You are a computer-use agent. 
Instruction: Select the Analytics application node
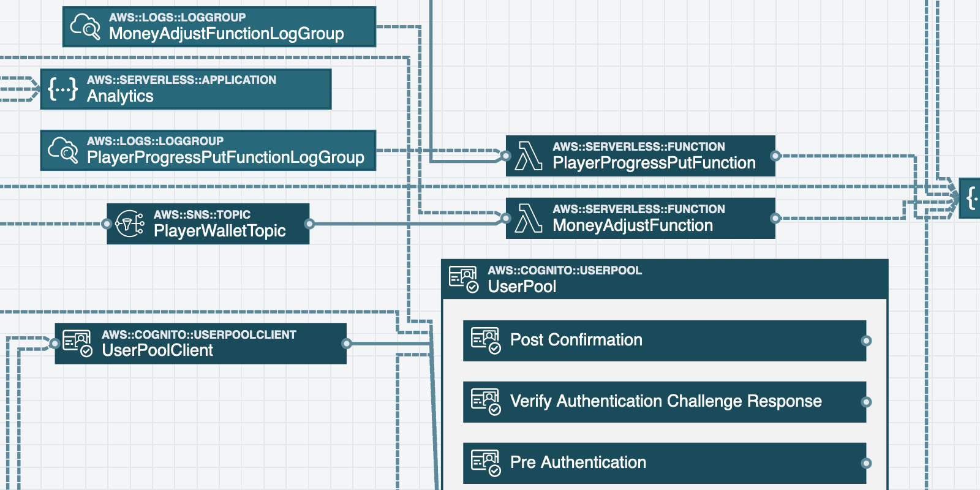[186, 89]
